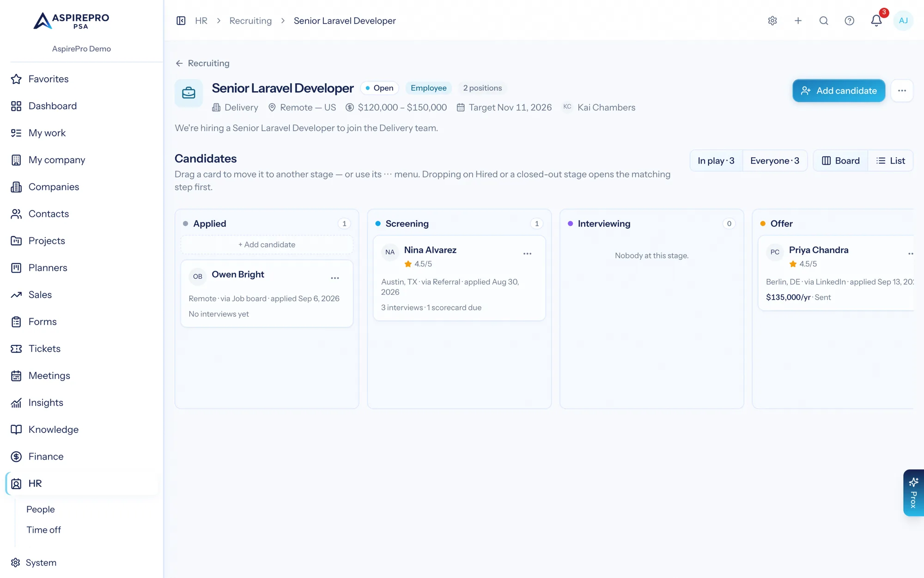Screen dimensions: 924x578
Task: Click the Projects folder icon
Action: (x=16, y=241)
